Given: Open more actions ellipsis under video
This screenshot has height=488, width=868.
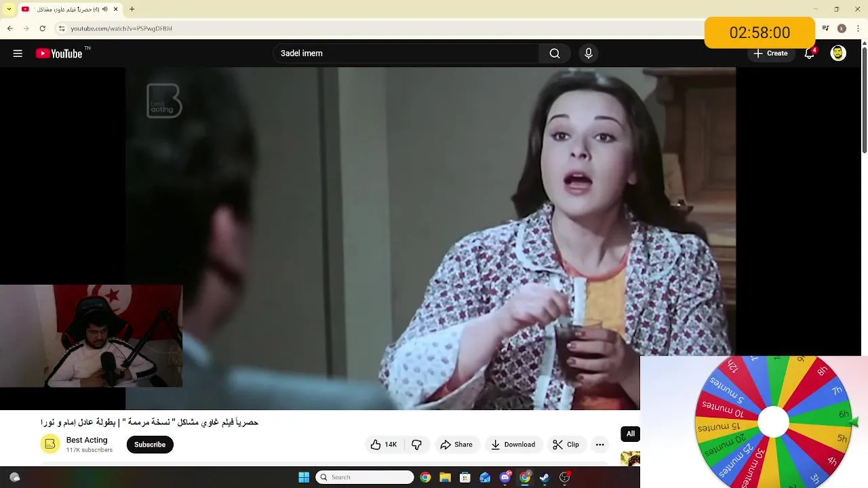Looking at the screenshot, I should 599,445.
